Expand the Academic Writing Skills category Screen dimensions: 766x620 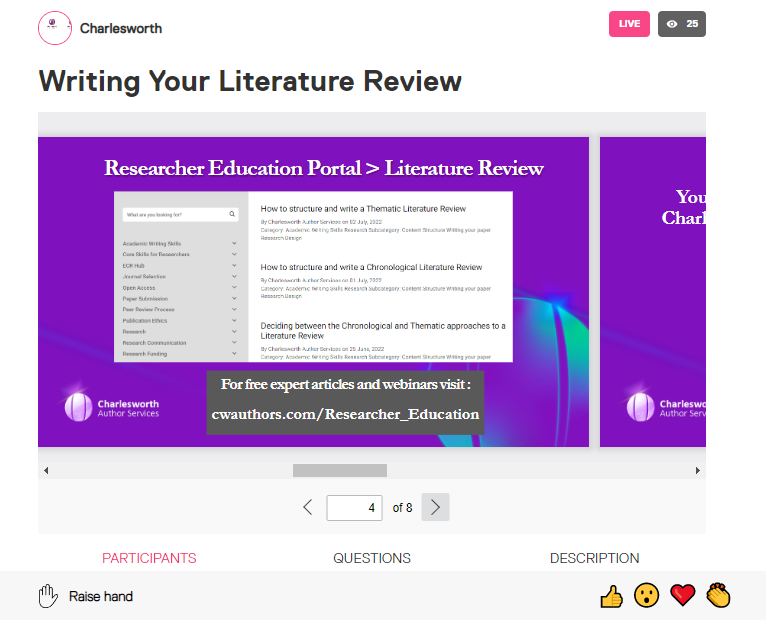tap(180, 243)
